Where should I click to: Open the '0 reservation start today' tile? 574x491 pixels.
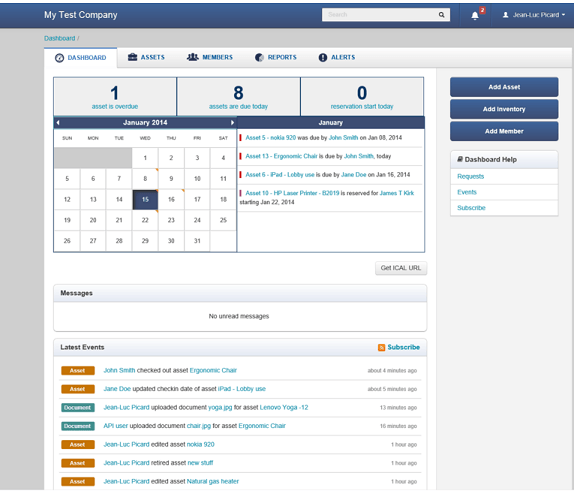pyautogui.click(x=362, y=97)
